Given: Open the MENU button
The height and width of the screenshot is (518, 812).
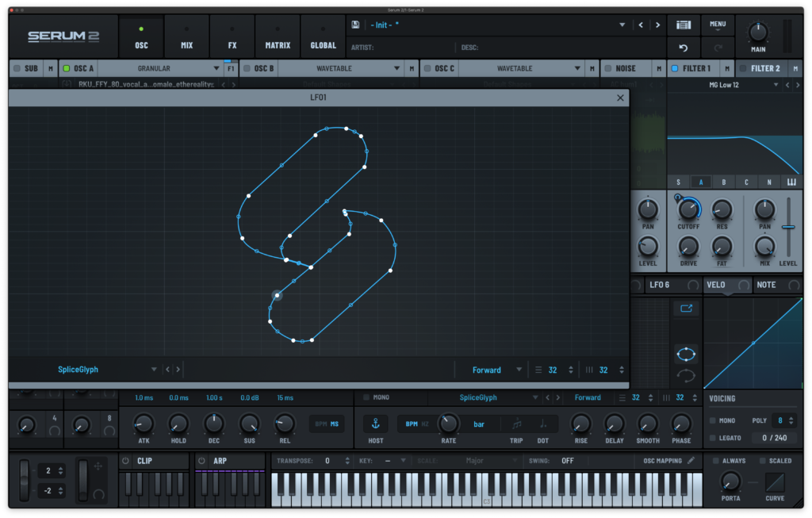Looking at the screenshot, I should click(x=718, y=25).
